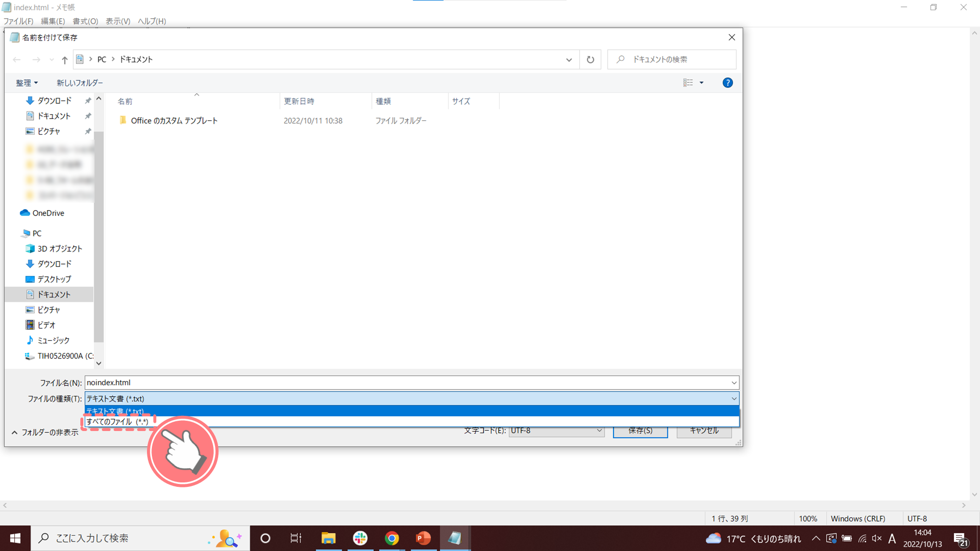Screen dimensions: 980x551
Task: Open Cortana circle on taskbar
Action: [265, 538]
